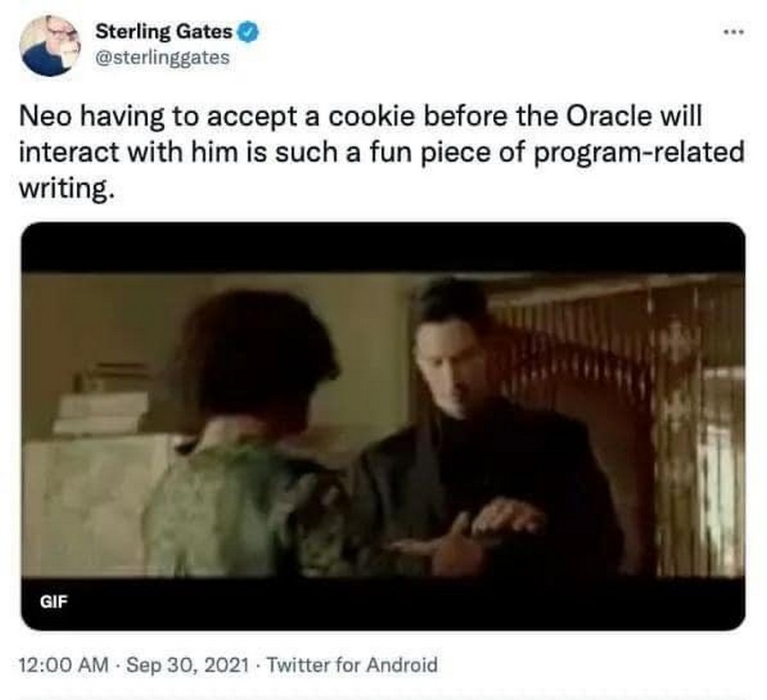Screen dimensions: 767x700
Task: Open the Sep 30, 2021 date link
Action: point(187,665)
